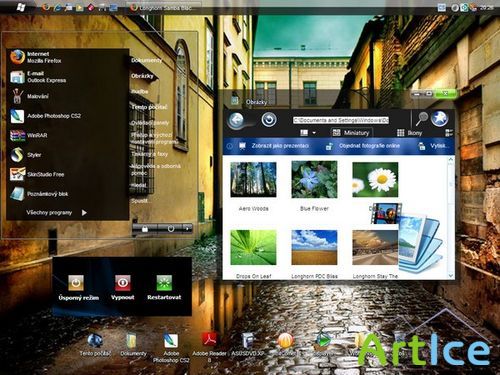Switch to Miniatury thumbnail view
The height and width of the screenshot is (375, 500).
(351, 133)
